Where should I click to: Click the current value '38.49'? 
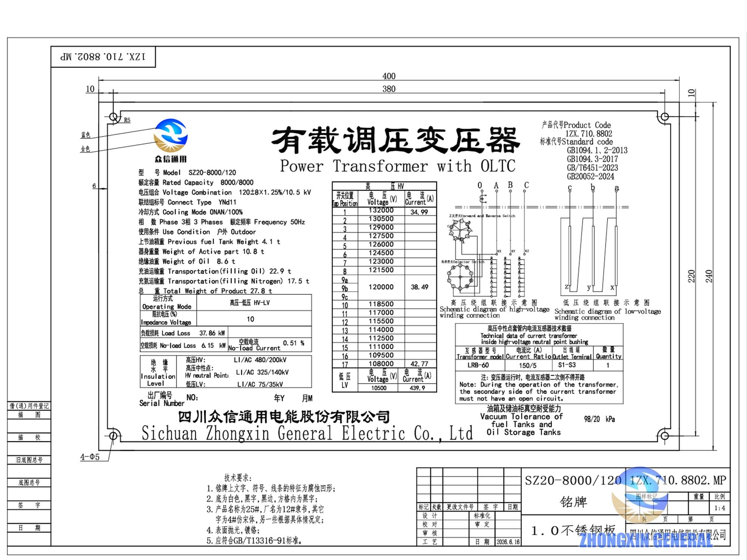click(419, 287)
